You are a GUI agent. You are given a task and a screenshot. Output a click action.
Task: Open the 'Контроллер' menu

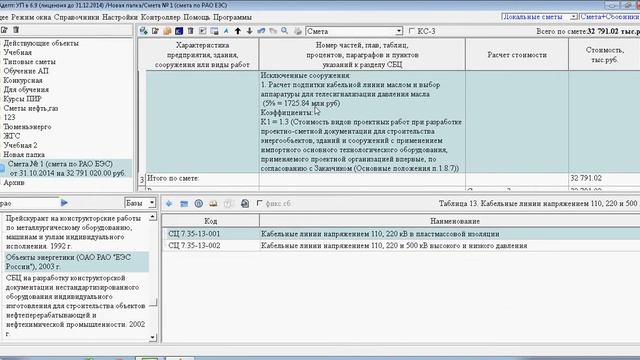click(160, 17)
